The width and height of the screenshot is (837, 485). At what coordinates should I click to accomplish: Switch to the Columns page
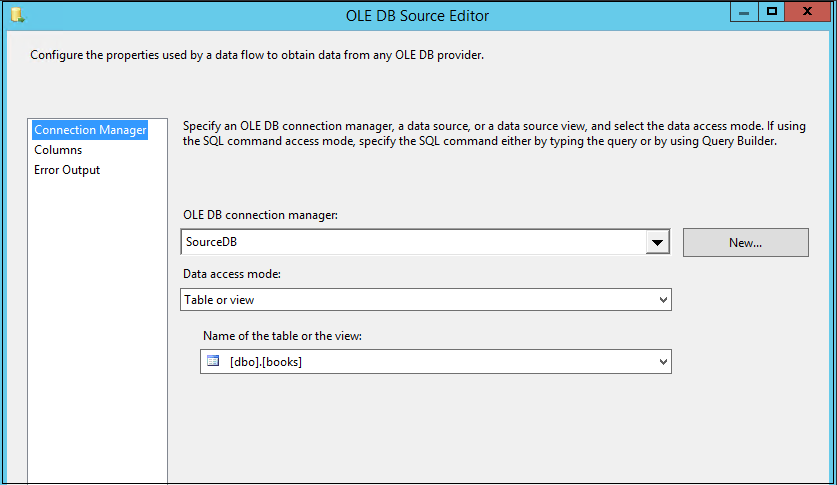[58, 150]
